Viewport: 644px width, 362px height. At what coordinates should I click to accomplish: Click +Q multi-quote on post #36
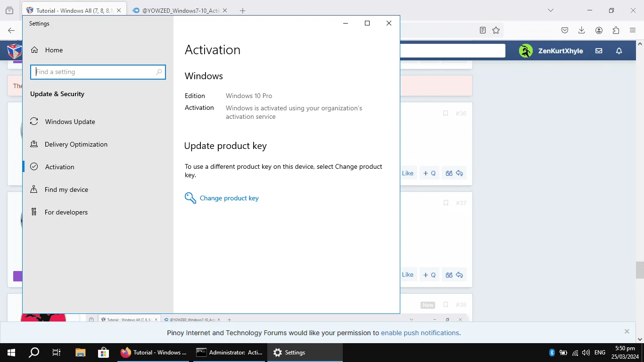click(429, 173)
